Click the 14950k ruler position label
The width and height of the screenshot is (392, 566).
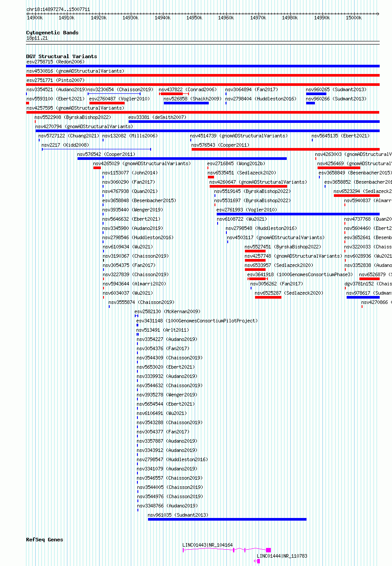coord(194,18)
